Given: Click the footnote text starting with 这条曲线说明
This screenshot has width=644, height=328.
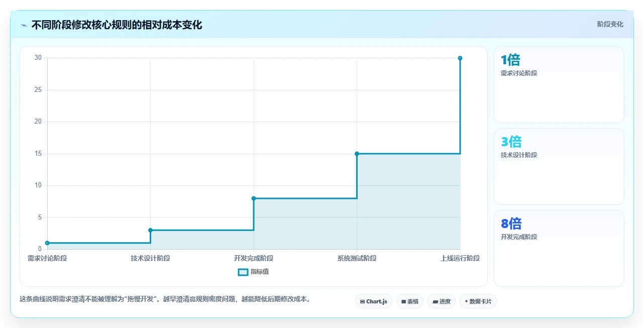Looking at the screenshot, I should click(165, 299).
